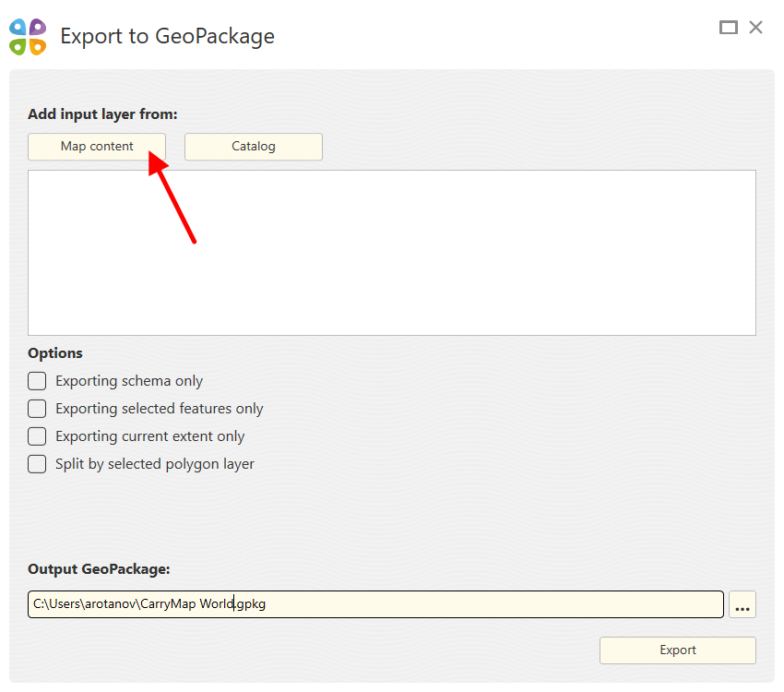
Task: Click the 'Exporting current extent only' label text
Action: coord(150,436)
